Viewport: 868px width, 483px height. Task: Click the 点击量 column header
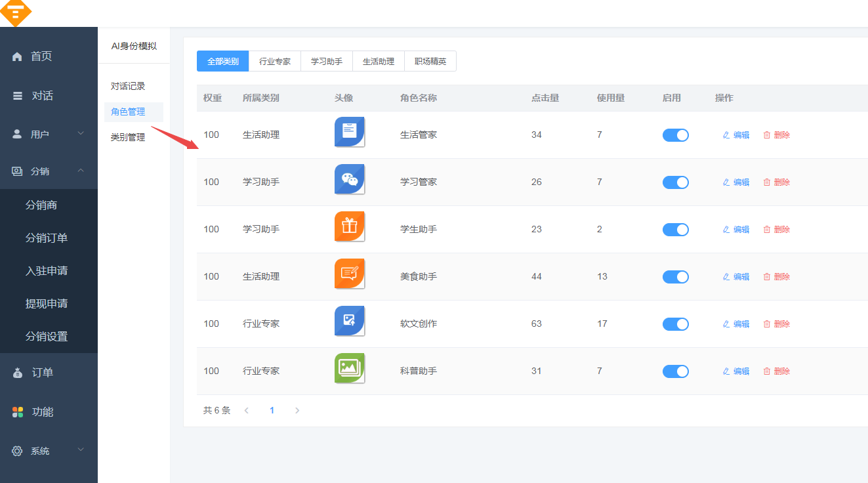[545, 98]
